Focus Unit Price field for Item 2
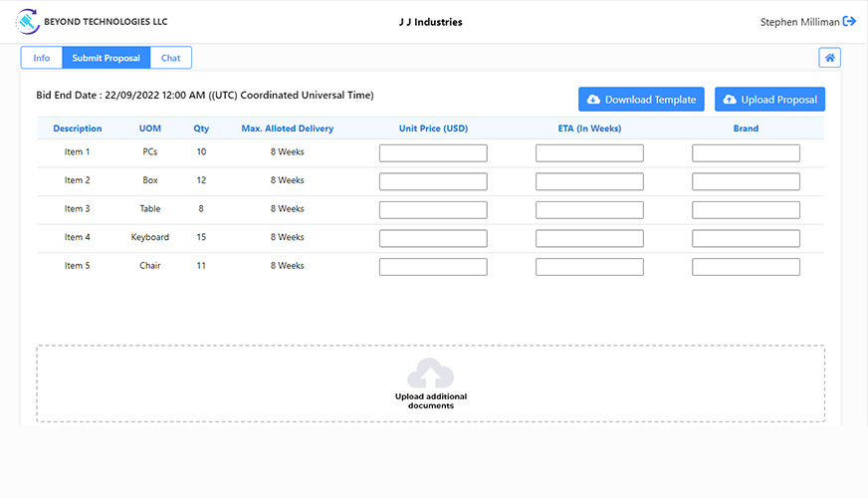This screenshot has height=498, width=868. point(433,181)
